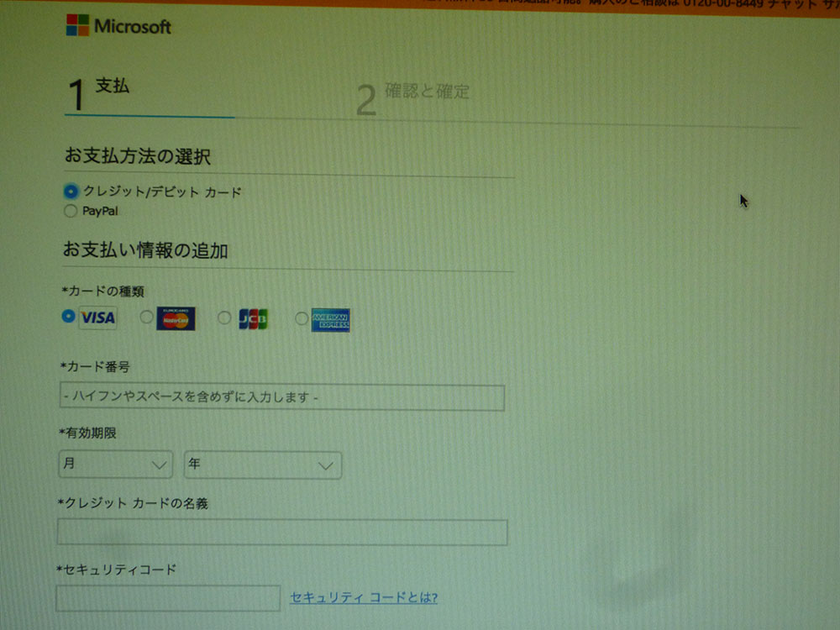The width and height of the screenshot is (840, 630).
Task: Click the *クレジット カードの名義 label
Action: coord(133,503)
